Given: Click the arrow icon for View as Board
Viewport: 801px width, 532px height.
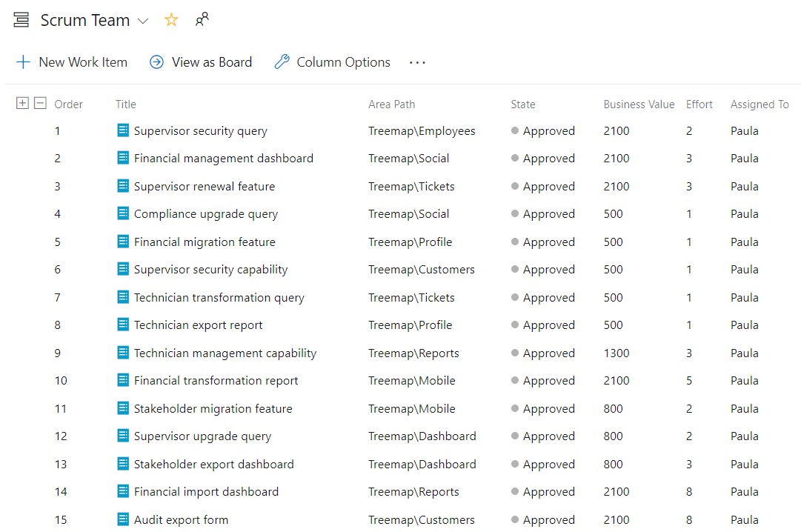Looking at the screenshot, I should (156, 62).
